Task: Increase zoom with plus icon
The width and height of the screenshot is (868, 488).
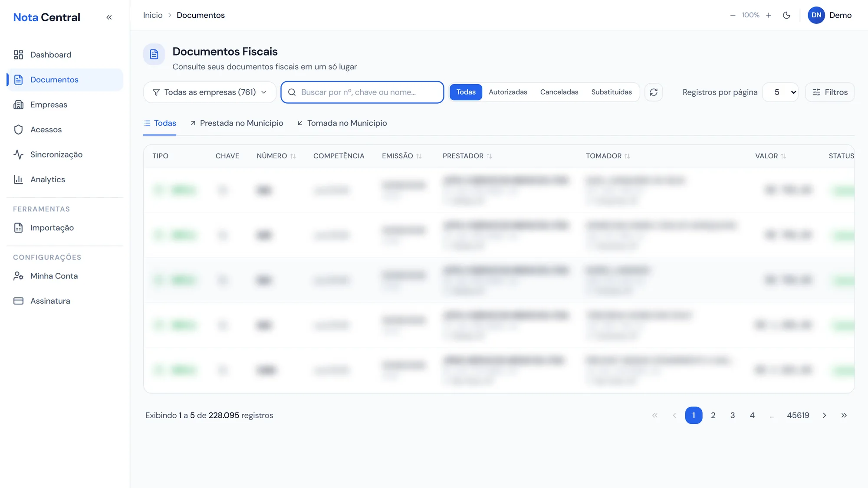Action: point(769,15)
